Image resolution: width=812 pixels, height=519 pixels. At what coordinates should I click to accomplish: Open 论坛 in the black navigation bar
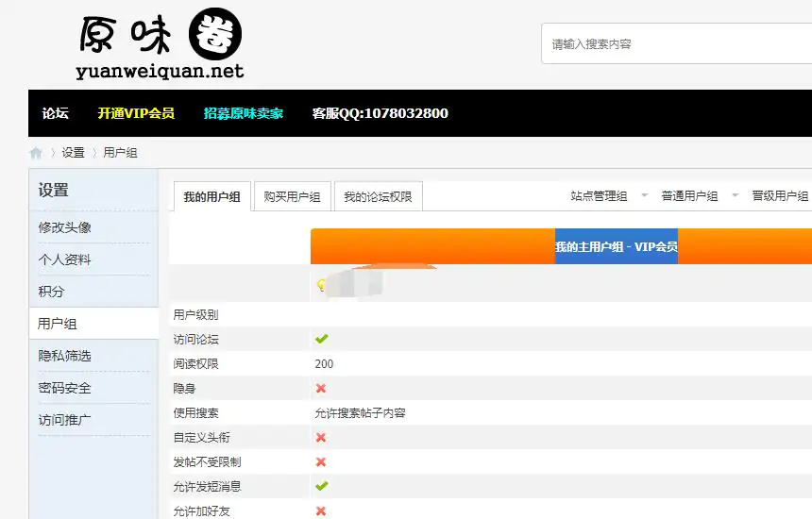point(56,113)
